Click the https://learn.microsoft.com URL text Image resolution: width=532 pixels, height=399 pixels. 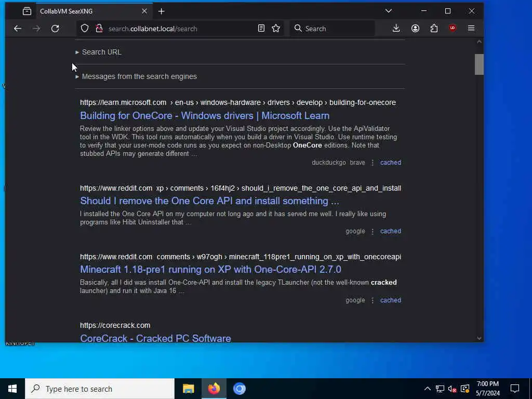click(x=123, y=102)
